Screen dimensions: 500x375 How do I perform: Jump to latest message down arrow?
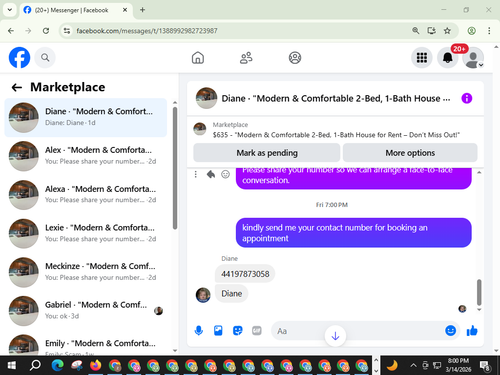pos(335,336)
